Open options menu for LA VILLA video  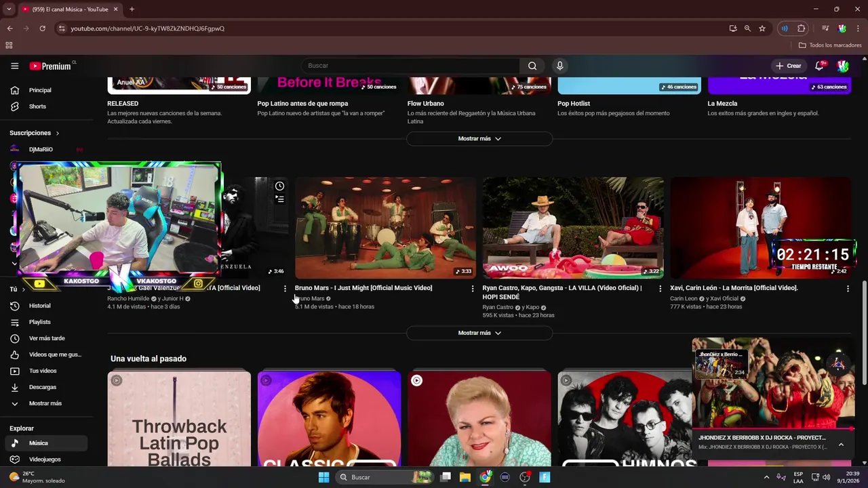click(660, 289)
